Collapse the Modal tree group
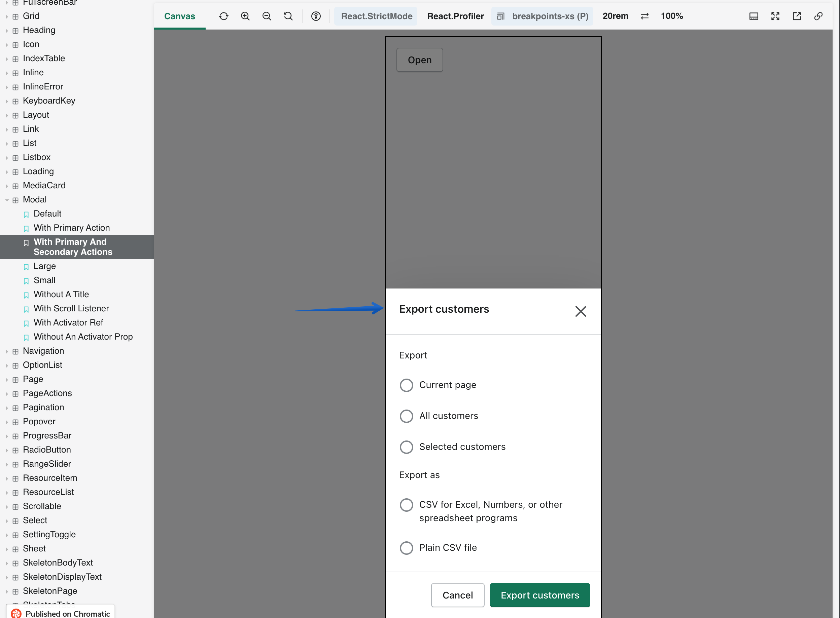 pos(7,200)
